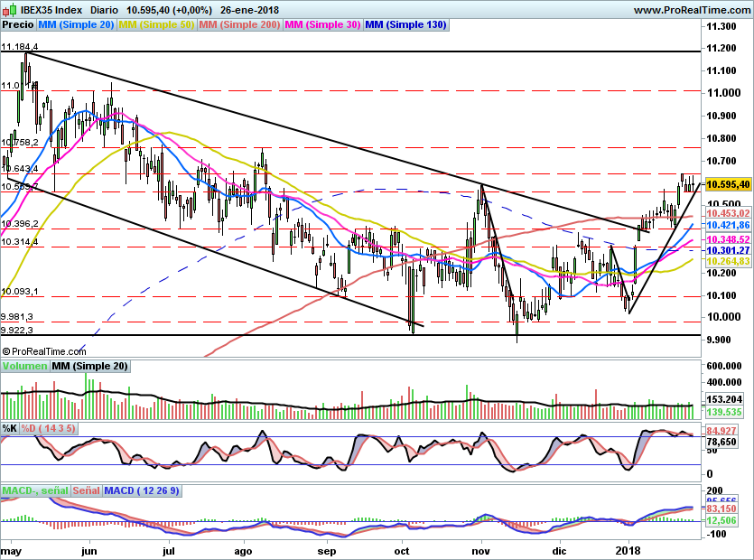Viewport: 754px width, 560px height.
Task: Click the candlestick chart icon in the title bar
Action: 9,8
